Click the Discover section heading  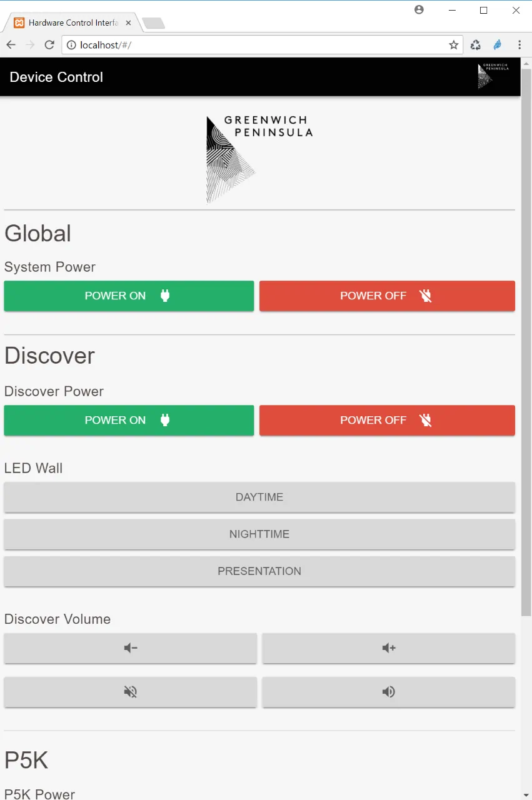click(x=49, y=355)
